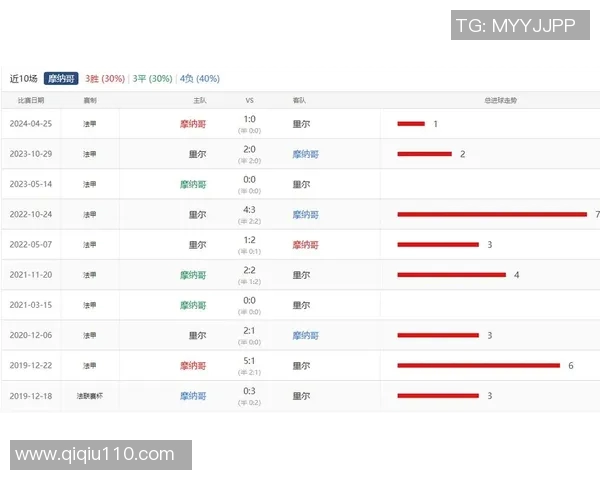Click home team 里尔 in the 2023-10-29 row
This screenshot has height=480, width=600.
198,154
